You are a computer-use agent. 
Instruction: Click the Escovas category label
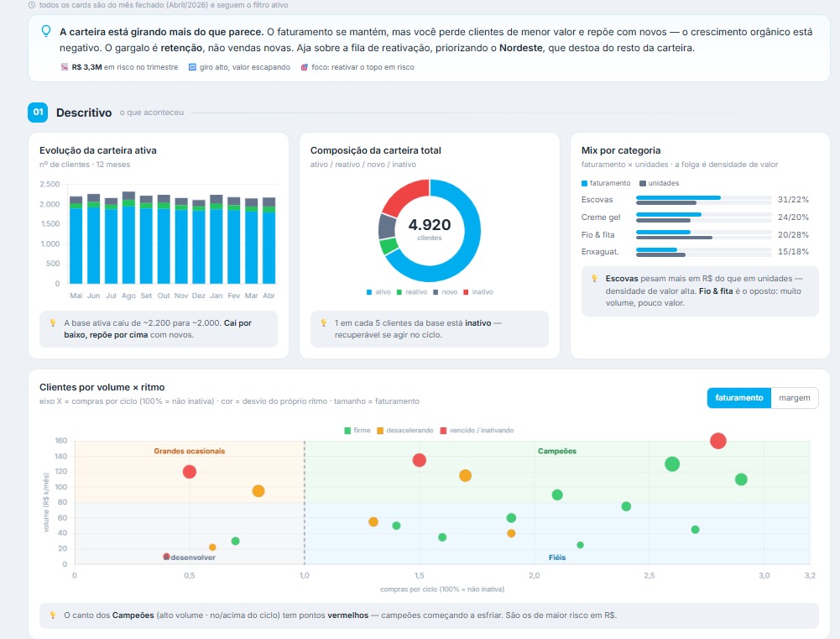(597, 199)
